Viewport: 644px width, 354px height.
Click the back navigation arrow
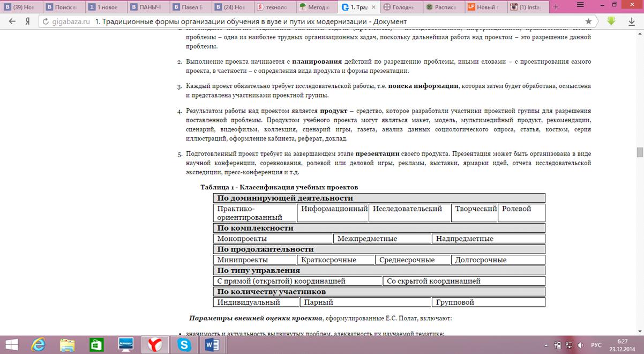tap(12, 21)
